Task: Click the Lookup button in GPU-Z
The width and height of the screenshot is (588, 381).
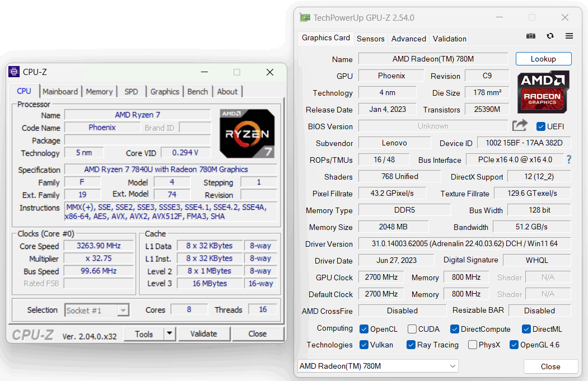Action: [543, 58]
